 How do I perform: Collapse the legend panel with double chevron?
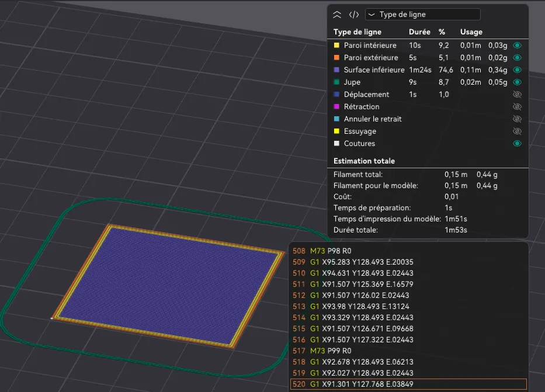[337, 15]
